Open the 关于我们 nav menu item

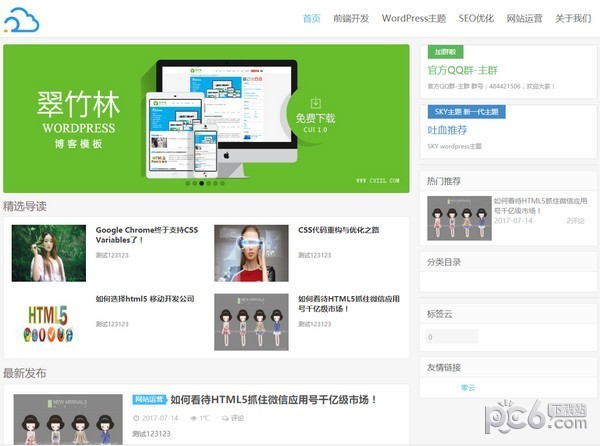coord(573,18)
